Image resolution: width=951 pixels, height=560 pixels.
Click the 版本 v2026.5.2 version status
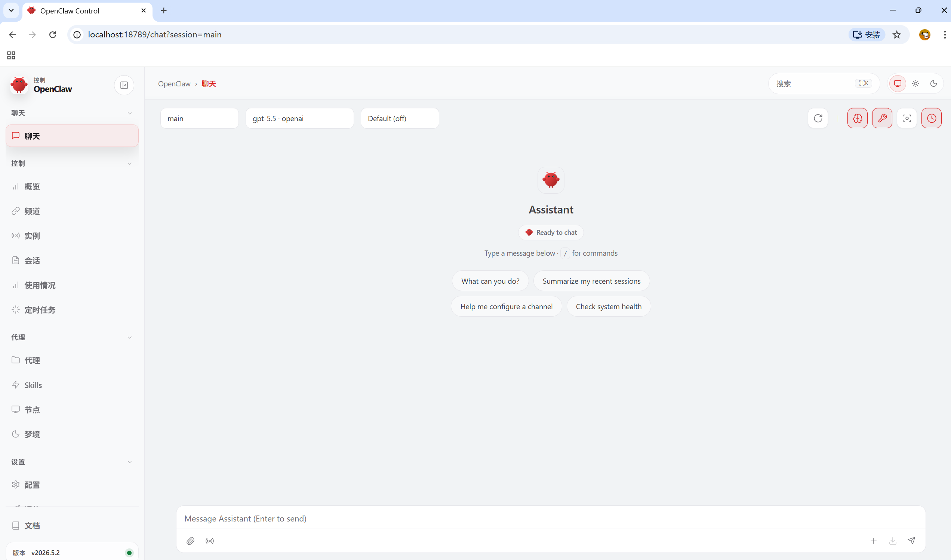(x=72, y=553)
